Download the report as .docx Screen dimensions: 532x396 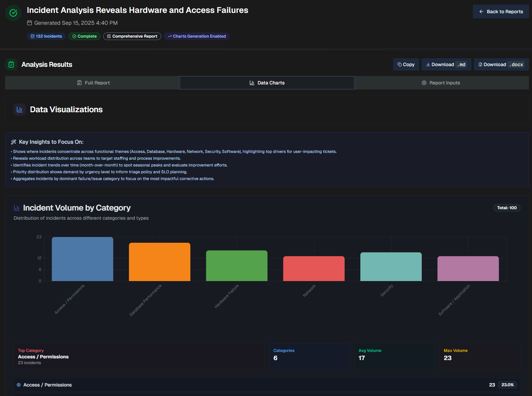[x=501, y=64]
